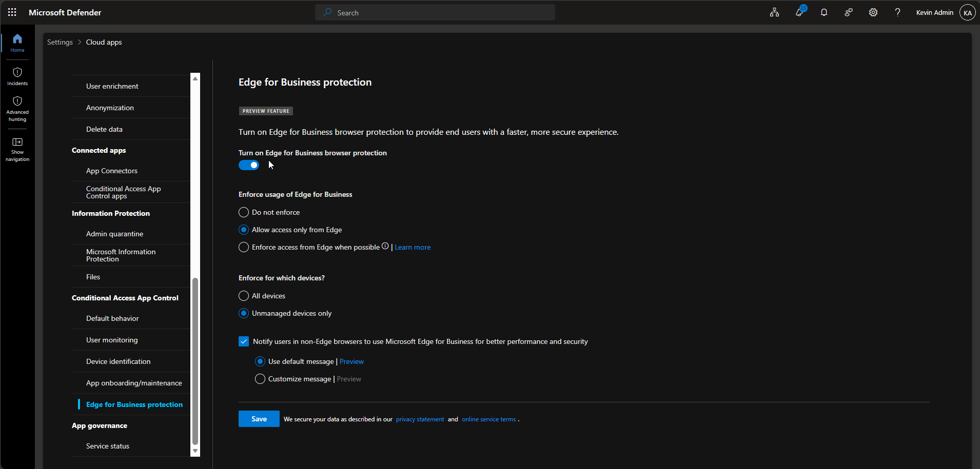Open the Help question mark icon

[x=897, y=12]
